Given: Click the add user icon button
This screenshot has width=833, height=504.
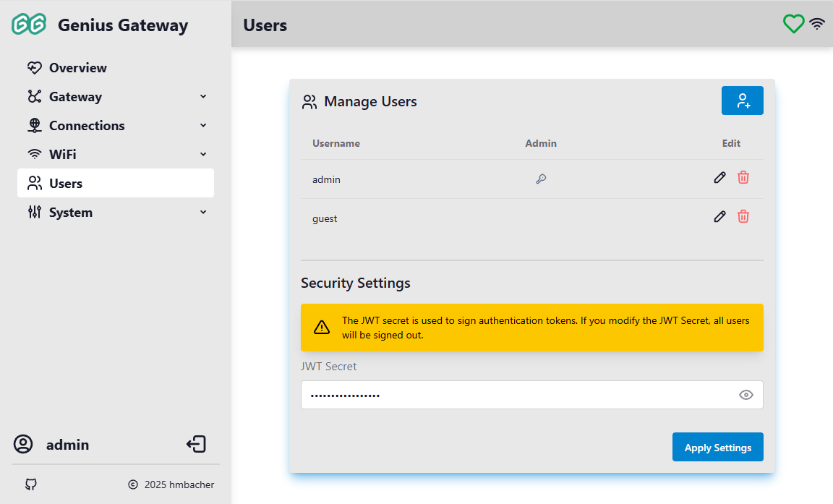Looking at the screenshot, I should (x=742, y=101).
